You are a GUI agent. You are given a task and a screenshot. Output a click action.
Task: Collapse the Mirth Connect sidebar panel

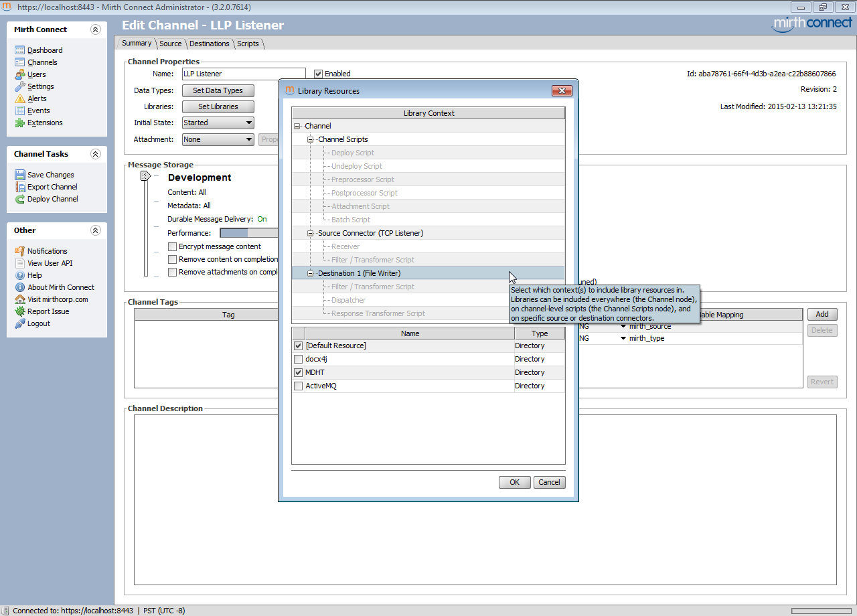[95, 29]
